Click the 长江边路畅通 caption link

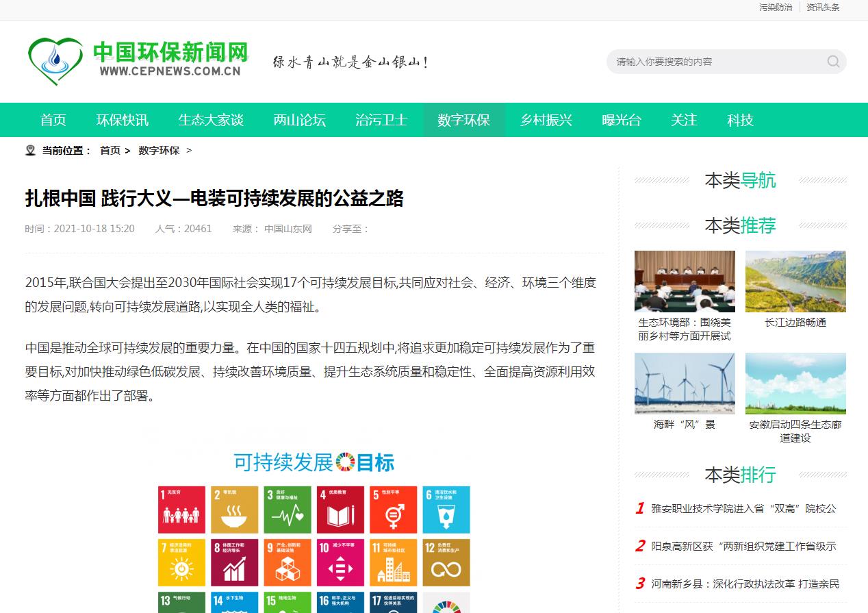[x=795, y=322]
